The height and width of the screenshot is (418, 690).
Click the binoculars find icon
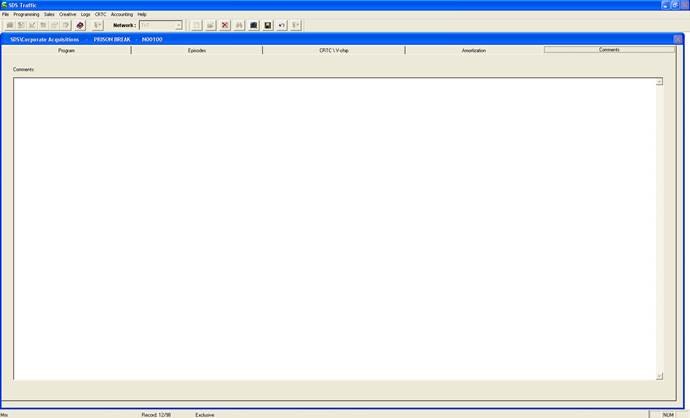pyautogui.click(x=239, y=25)
